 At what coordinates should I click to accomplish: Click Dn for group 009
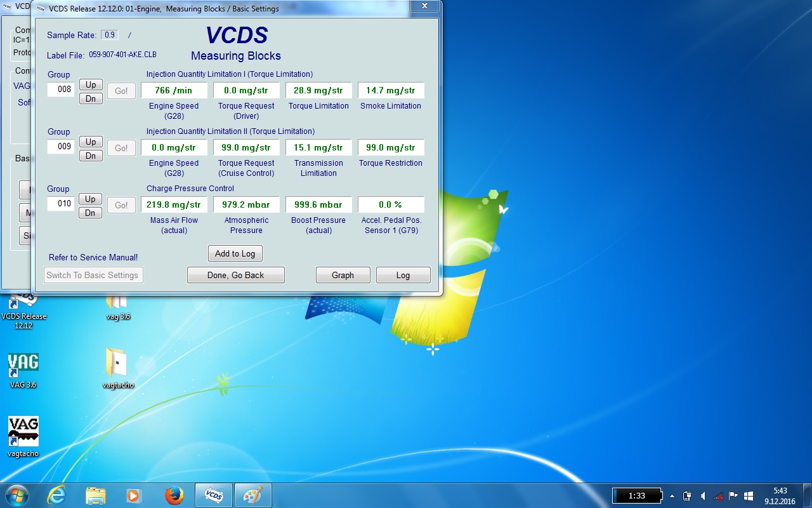click(x=91, y=156)
